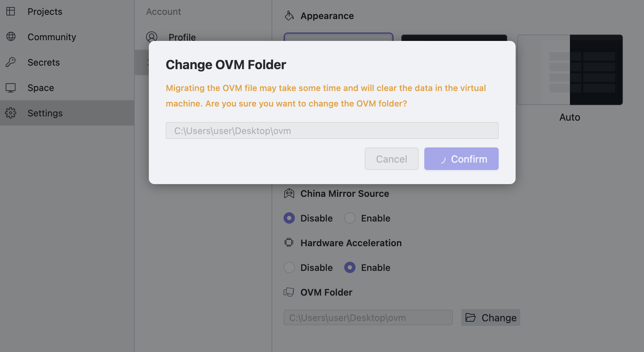Image resolution: width=644 pixels, height=352 pixels.
Task: Cancel the Change OVM Folder dialog
Action: coord(391,159)
